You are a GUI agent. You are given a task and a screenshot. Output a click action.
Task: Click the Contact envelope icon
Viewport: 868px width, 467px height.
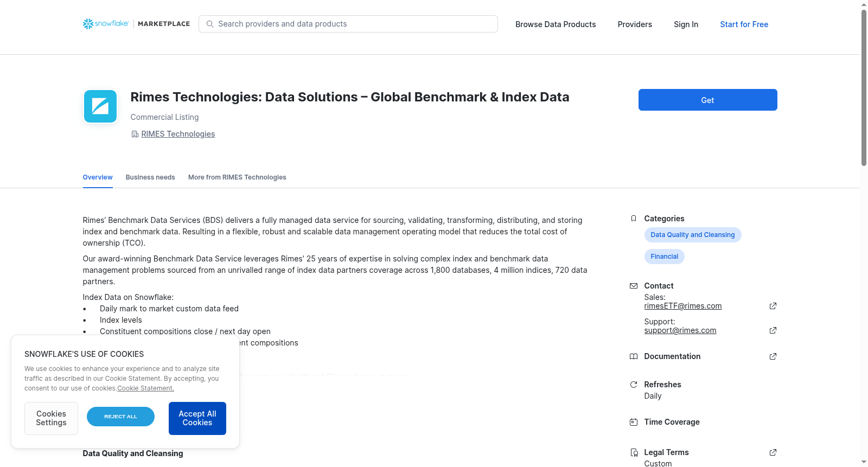tap(633, 286)
